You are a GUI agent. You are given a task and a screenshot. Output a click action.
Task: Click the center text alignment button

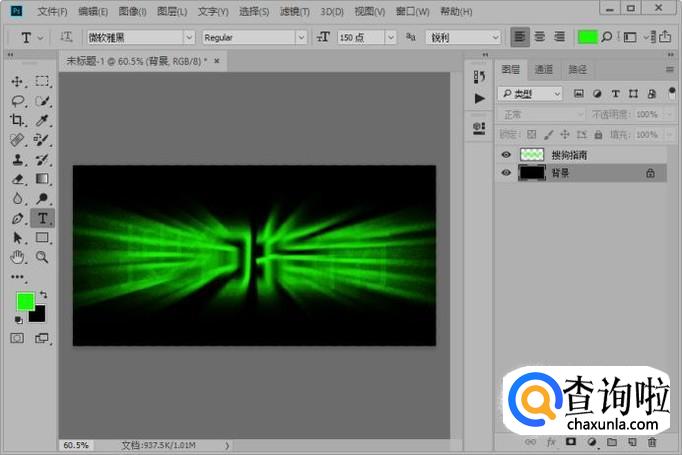pos(540,37)
